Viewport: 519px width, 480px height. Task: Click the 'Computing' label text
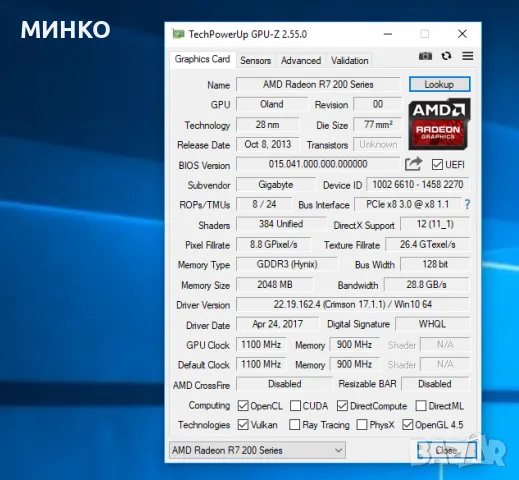coord(209,405)
